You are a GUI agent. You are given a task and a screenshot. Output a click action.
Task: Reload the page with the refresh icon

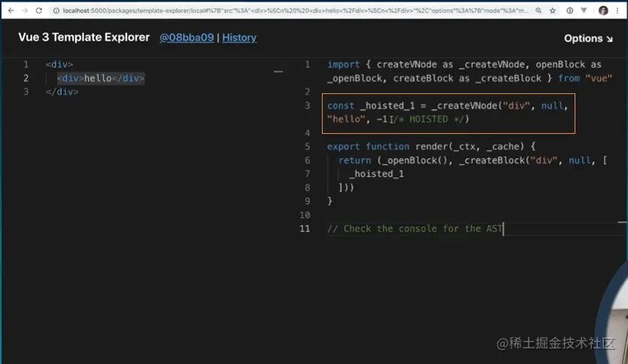click(x=39, y=11)
